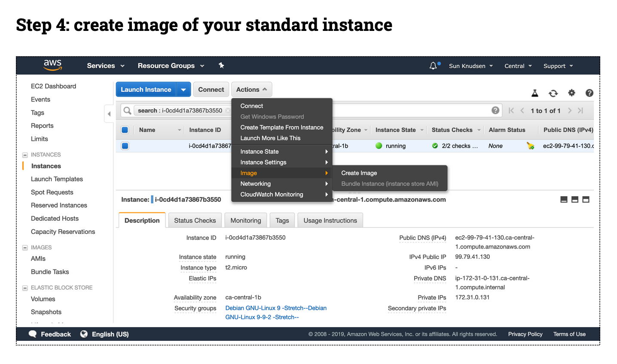
Task: Select the checkbox for instance i-0cd4d1a73867b3550
Action: tap(125, 146)
